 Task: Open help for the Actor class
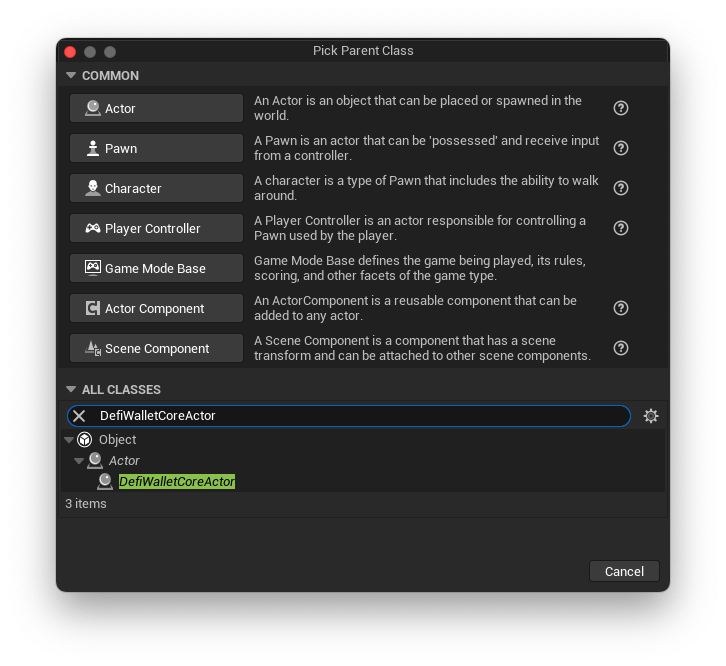pos(620,108)
